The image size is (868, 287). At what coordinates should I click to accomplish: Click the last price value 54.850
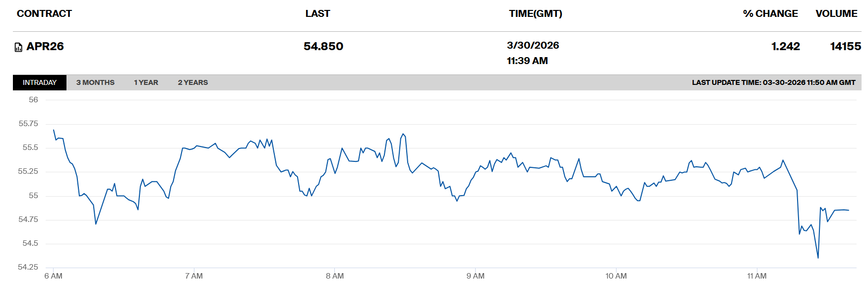[x=323, y=46]
